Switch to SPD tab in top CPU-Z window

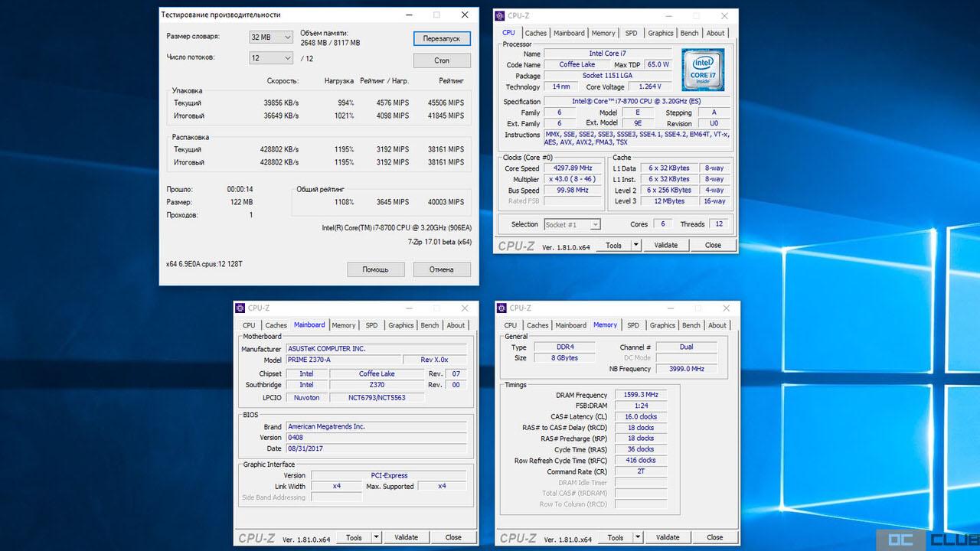(631, 33)
